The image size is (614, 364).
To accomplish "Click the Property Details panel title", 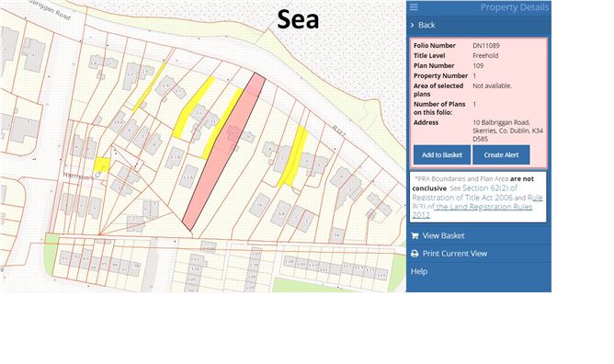I will (515, 7).
